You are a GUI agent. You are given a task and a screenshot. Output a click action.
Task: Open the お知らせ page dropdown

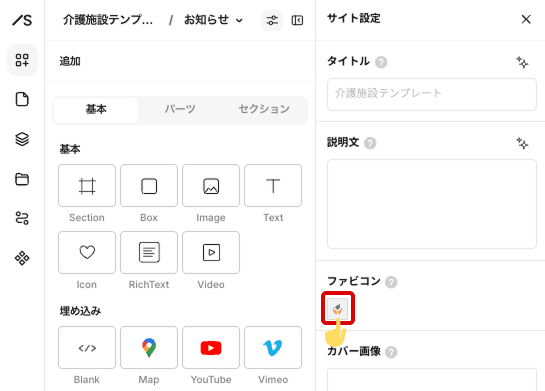coord(213,20)
